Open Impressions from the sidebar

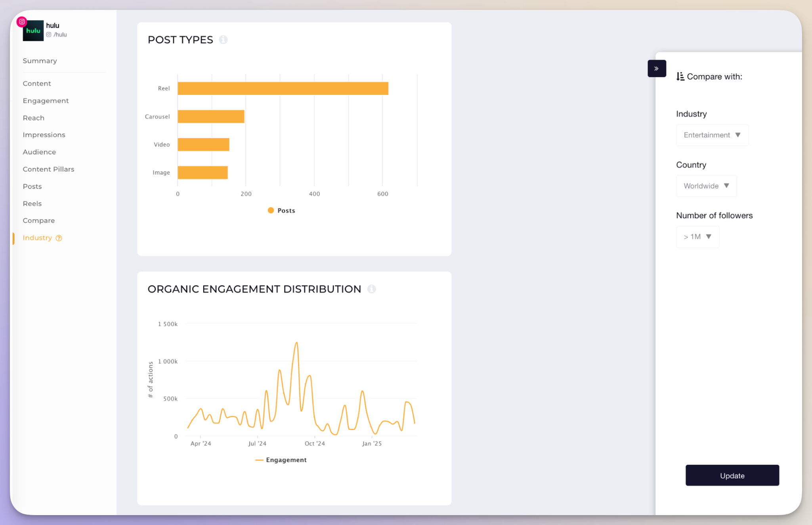pos(44,135)
